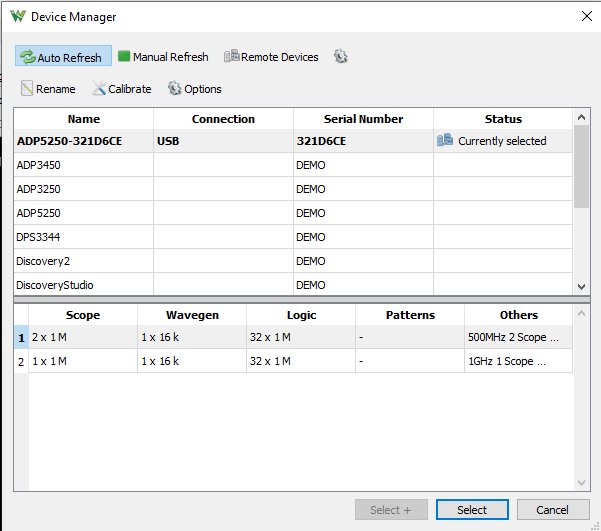Close the Device Manager window
This screenshot has height=531, width=601.
tap(586, 16)
